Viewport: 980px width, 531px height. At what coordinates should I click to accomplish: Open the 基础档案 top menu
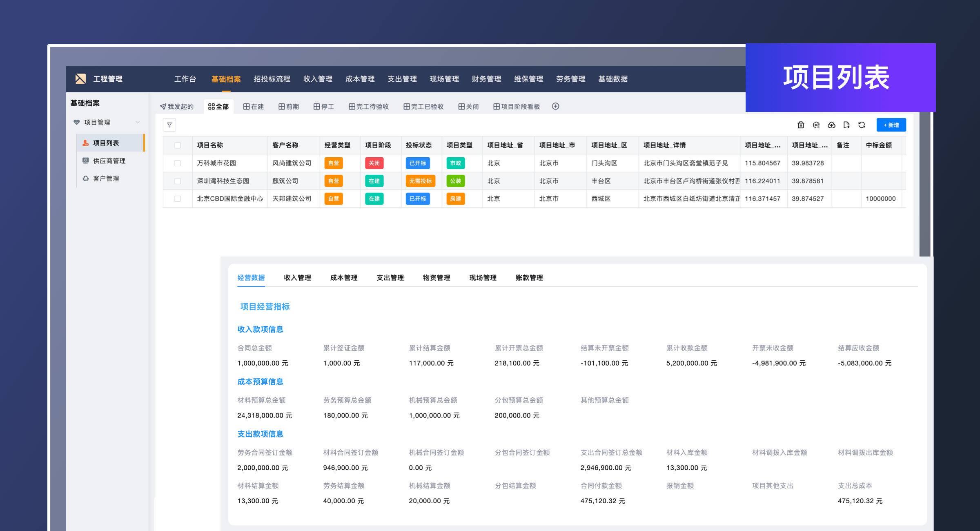pos(226,79)
